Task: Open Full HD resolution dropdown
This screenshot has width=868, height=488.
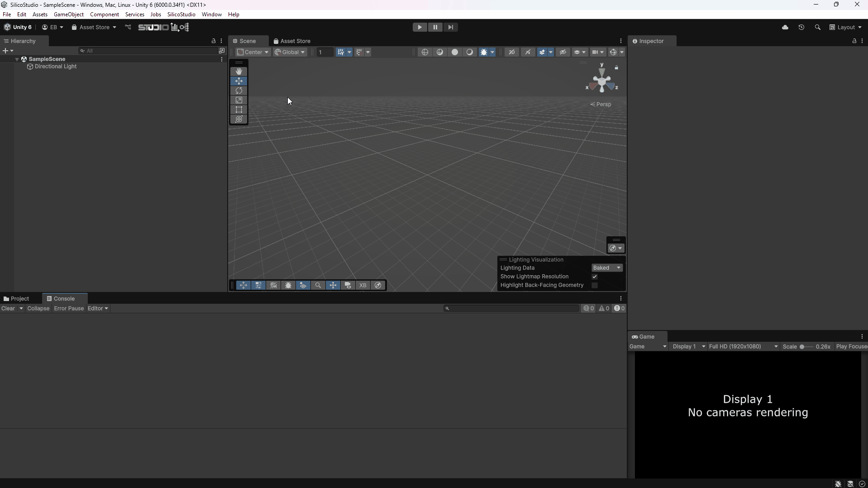Action: tap(744, 346)
